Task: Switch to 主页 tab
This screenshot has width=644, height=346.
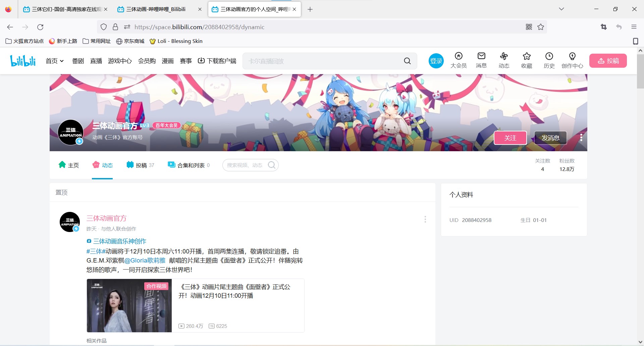Action: [x=69, y=165]
